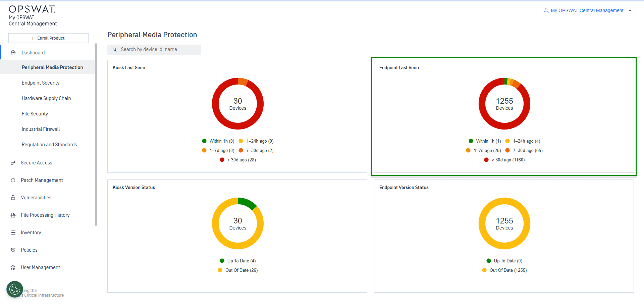Click the Patch Management icon
This screenshot has width=644, height=305.
click(13, 180)
